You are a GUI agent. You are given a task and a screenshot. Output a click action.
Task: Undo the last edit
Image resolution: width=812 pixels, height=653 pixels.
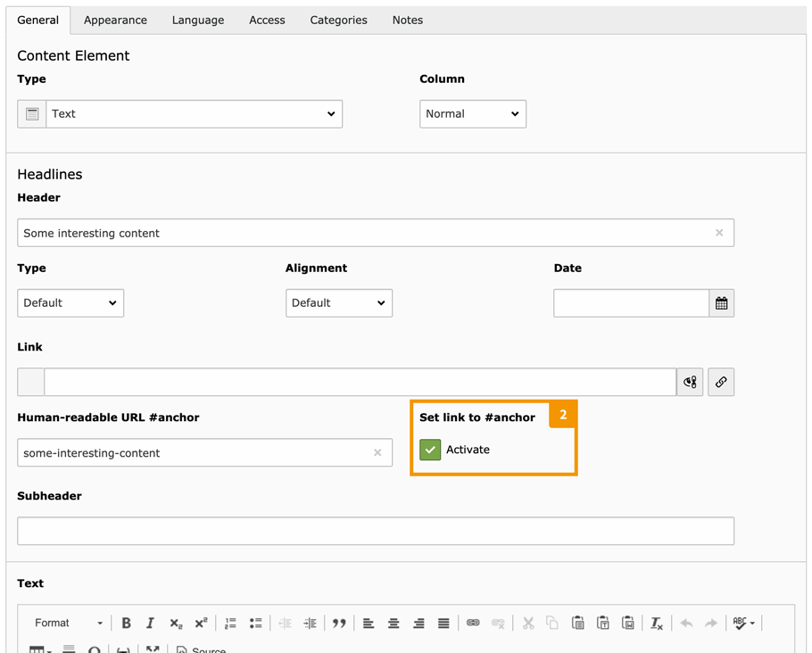pyautogui.click(x=687, y=623)
